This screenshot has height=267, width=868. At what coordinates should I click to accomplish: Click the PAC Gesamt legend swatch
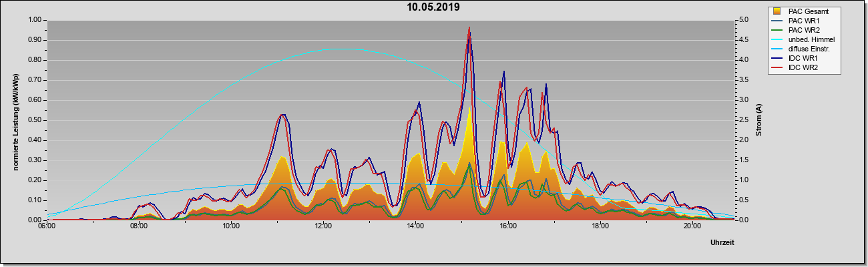(x=777, y=11)
